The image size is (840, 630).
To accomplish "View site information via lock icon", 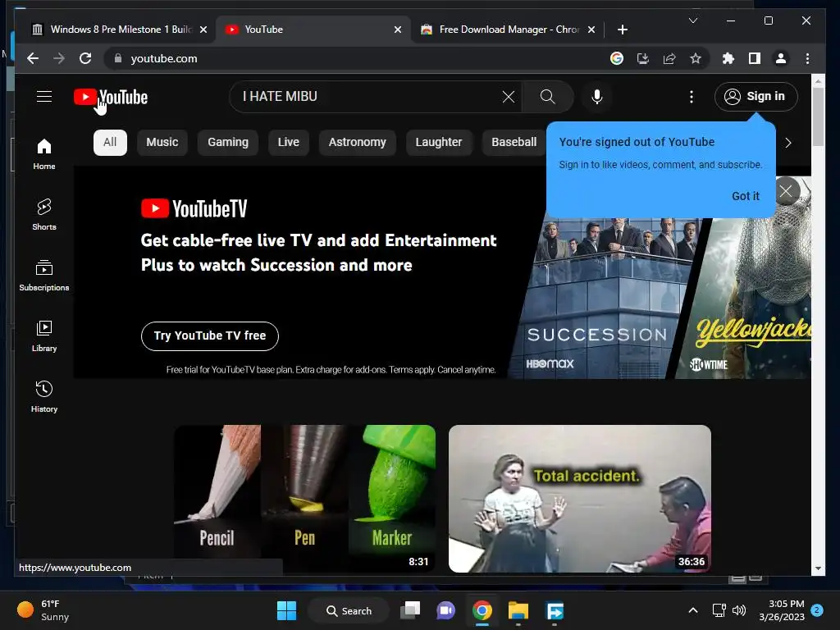I will pos(118,58).
